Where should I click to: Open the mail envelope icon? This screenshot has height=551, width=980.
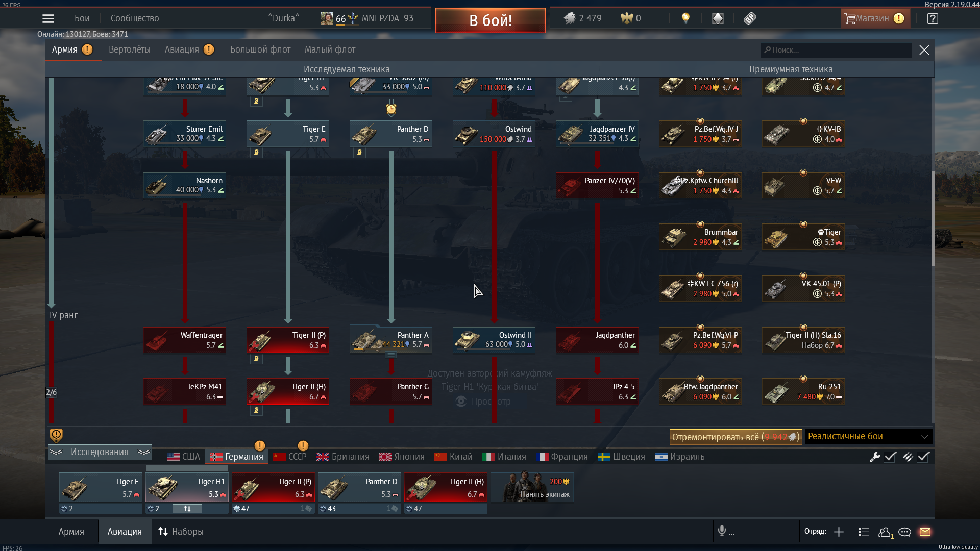[925, 532]
